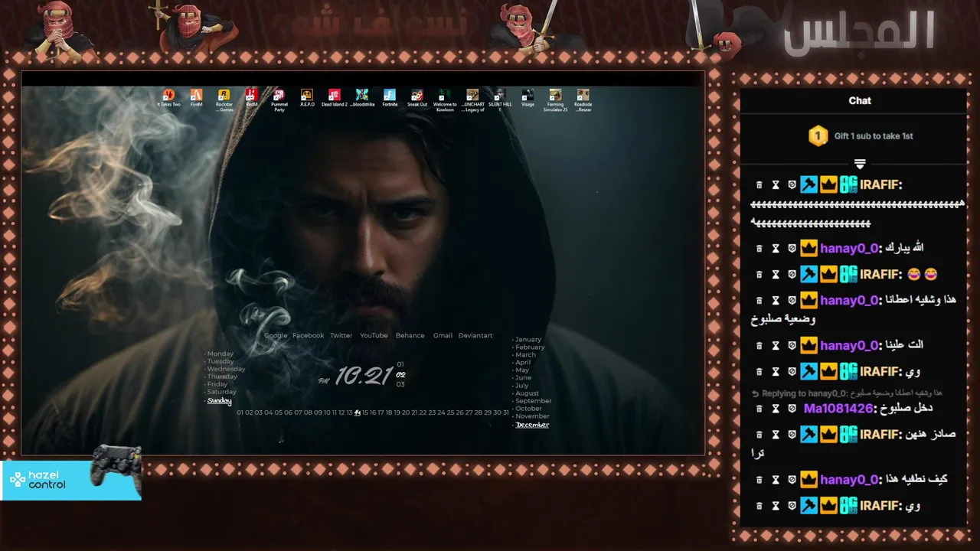
Task: Click day 31 in the calendar strip
Action: (x=505, y=412)
